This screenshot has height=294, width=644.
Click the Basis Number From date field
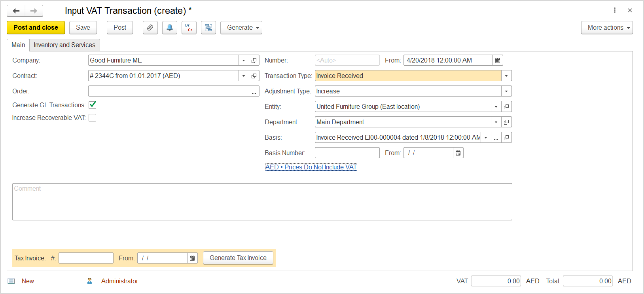tap(428, 153)
